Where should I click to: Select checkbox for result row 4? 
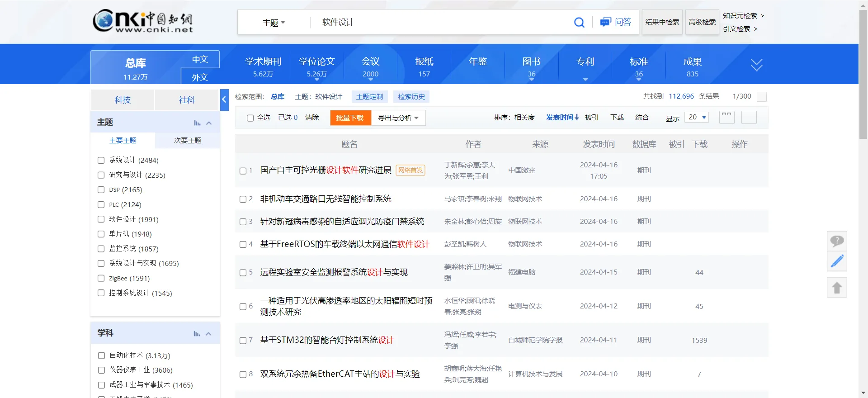click(243, 245)
